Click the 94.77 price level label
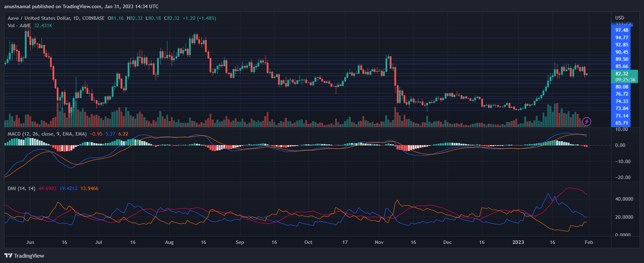 coord(622,38)
